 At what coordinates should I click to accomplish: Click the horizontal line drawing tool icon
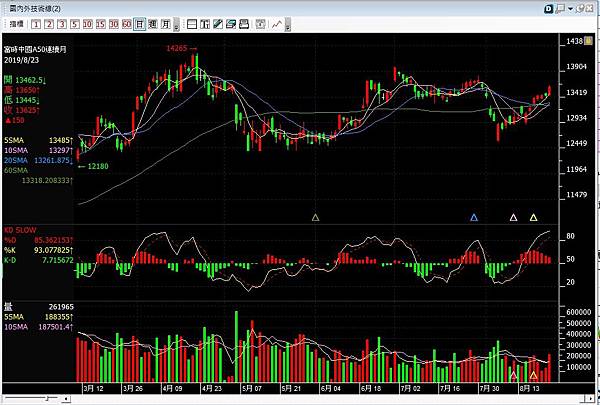click(192, 24)
